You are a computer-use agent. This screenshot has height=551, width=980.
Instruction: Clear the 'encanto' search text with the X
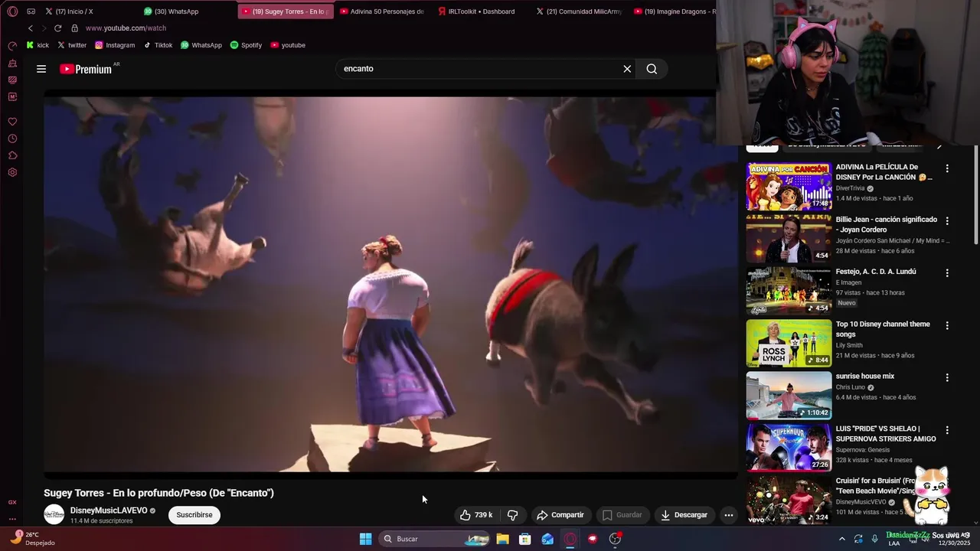click(x=627, y=69)
